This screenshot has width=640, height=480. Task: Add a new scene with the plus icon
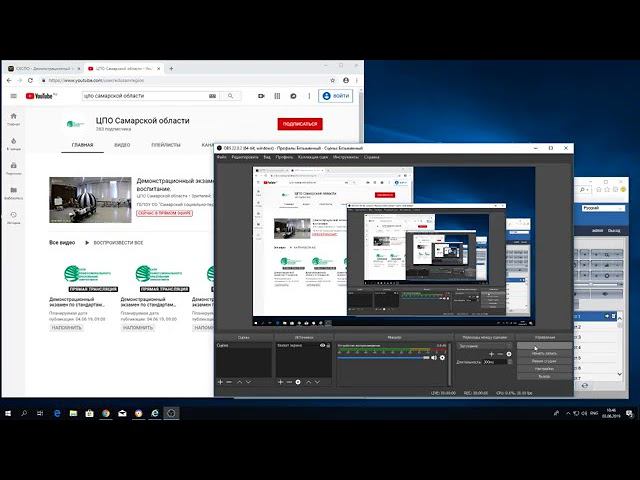(220, 382)
